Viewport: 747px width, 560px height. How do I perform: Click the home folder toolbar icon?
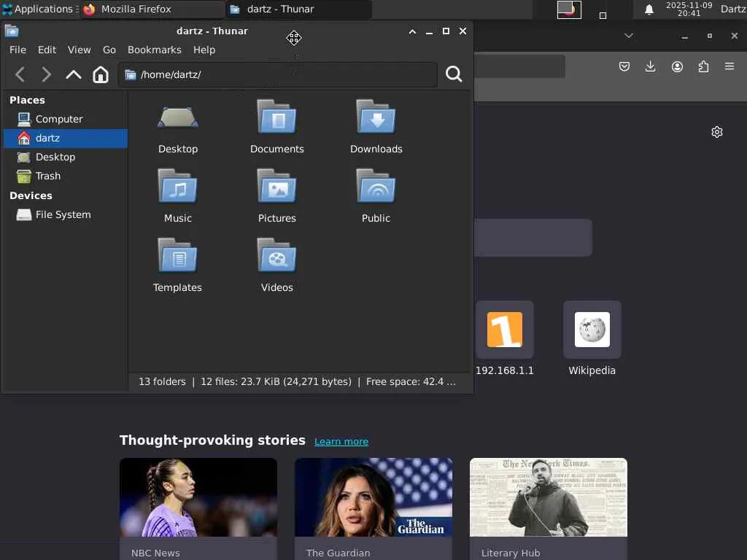(x=101, y=74)
